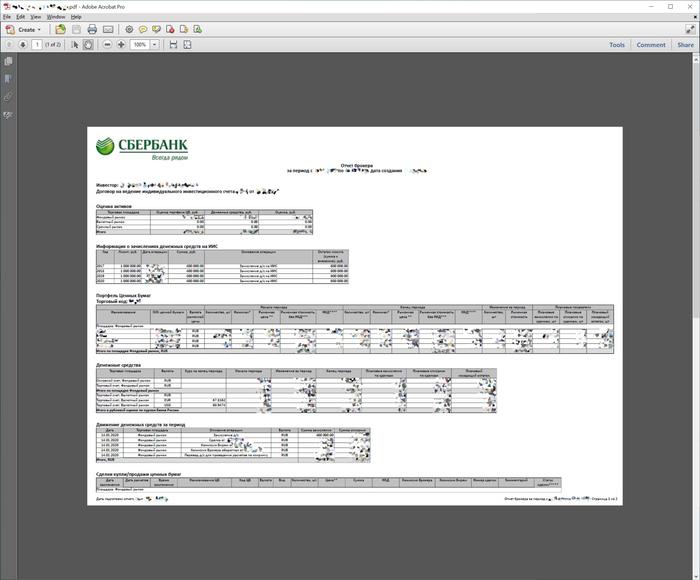Show Bookmarks panel
Image resolution: width=700 pixels, height=580 pixels.
(8, 79)
